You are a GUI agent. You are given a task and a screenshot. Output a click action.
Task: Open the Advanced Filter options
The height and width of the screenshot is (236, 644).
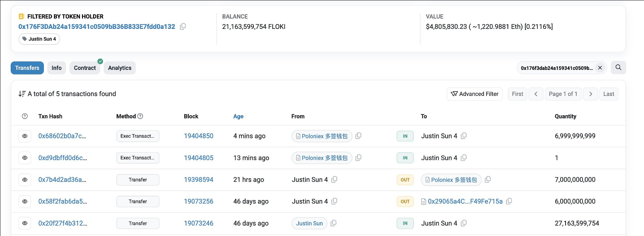coord(474,94)
